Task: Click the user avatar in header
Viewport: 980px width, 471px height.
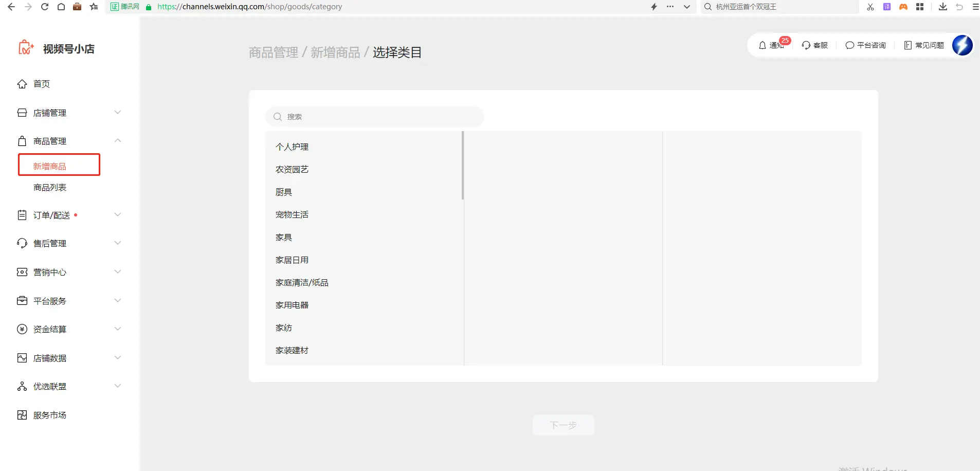Action: click(962, 45)
